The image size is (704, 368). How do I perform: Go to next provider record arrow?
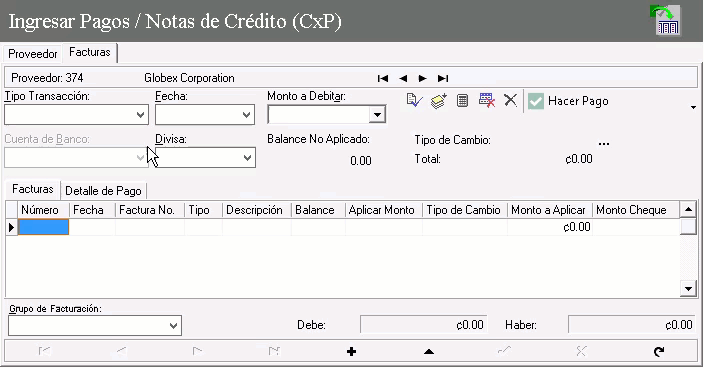(422, 79)
